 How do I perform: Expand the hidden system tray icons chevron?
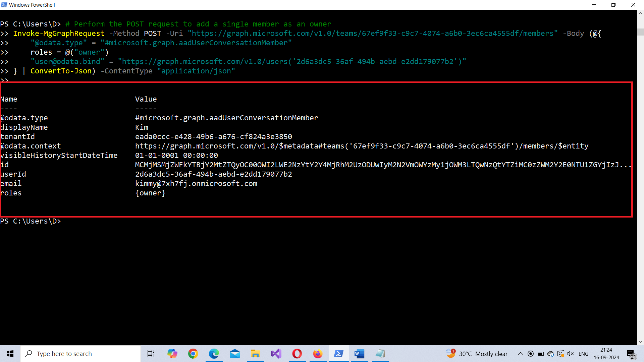pos(520,354)
